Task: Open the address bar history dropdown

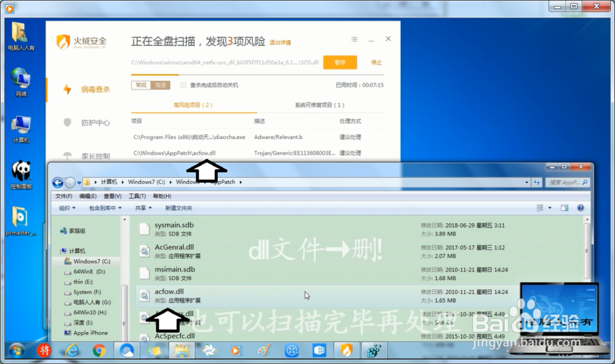Action: point(526,183)
